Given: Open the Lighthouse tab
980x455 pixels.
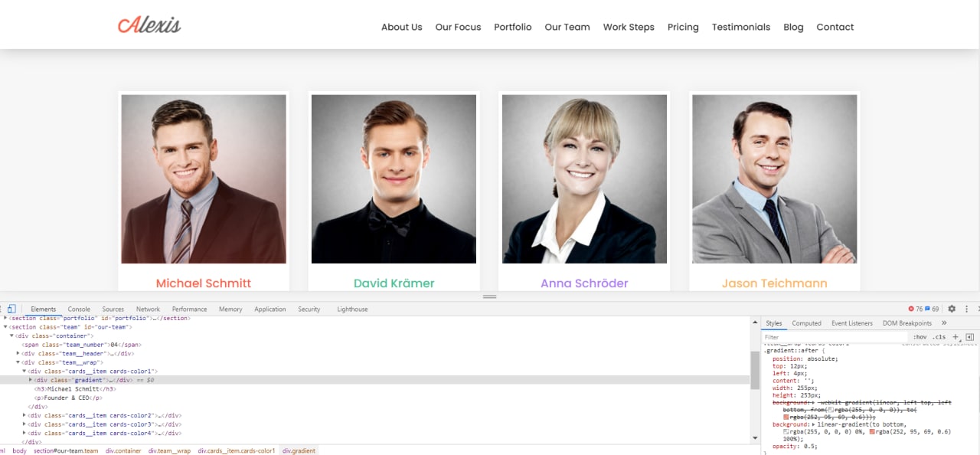Looking at the screenshot, I should pyautogui.click(x=352, y=309).
